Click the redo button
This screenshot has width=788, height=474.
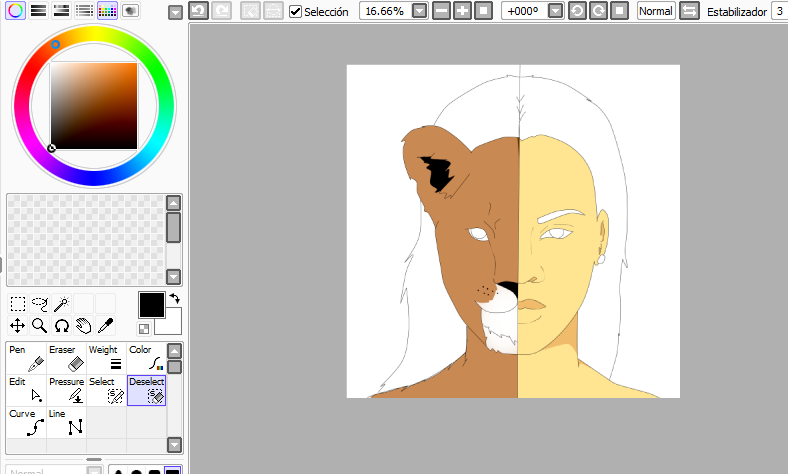(222, 11)
